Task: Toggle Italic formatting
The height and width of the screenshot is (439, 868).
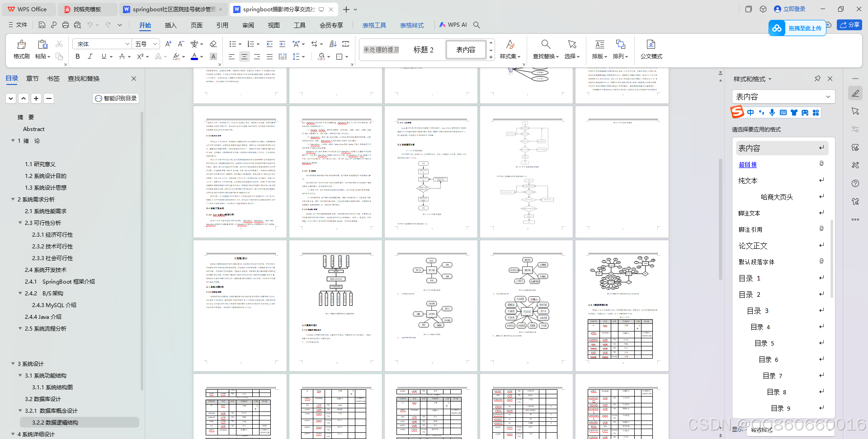Action: 90,56
